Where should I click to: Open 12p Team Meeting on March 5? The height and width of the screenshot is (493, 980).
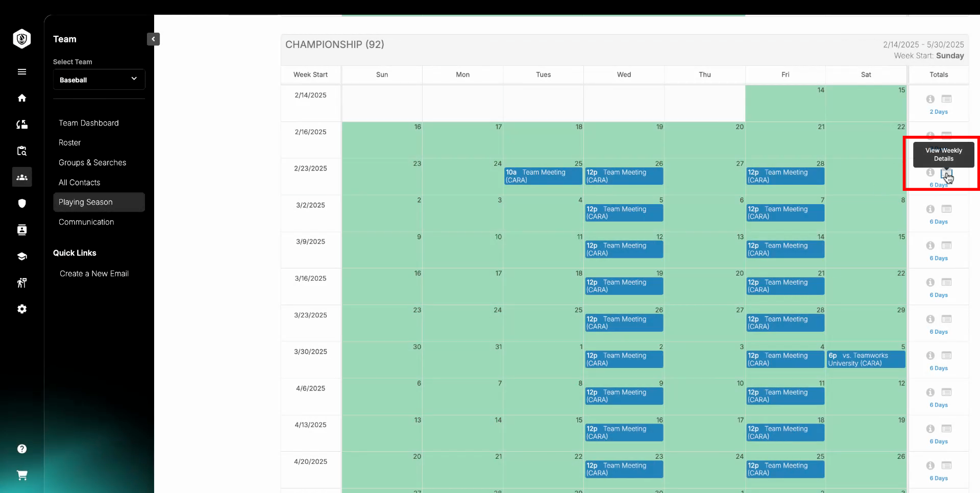(624, 213)
